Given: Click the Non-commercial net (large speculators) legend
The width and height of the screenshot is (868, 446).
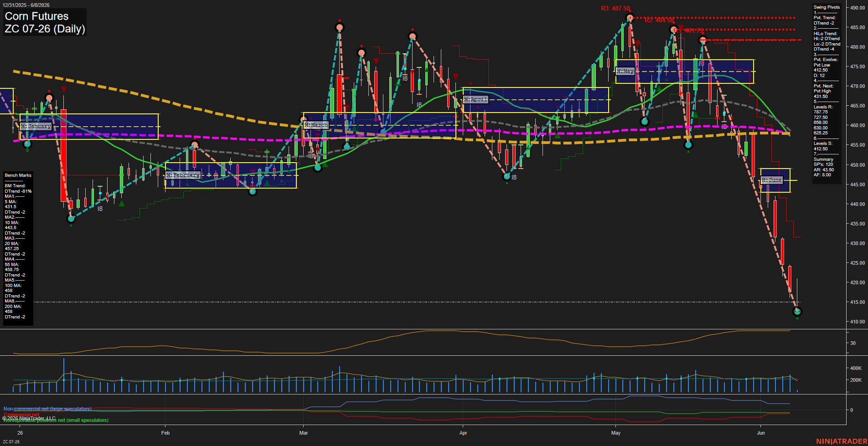Looking at the screenshot, I should [x=47, y=409].
